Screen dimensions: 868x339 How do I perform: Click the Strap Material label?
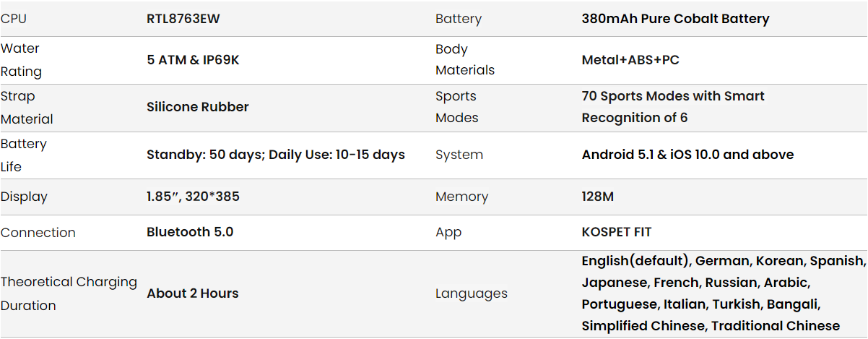(x=27, y=107)
